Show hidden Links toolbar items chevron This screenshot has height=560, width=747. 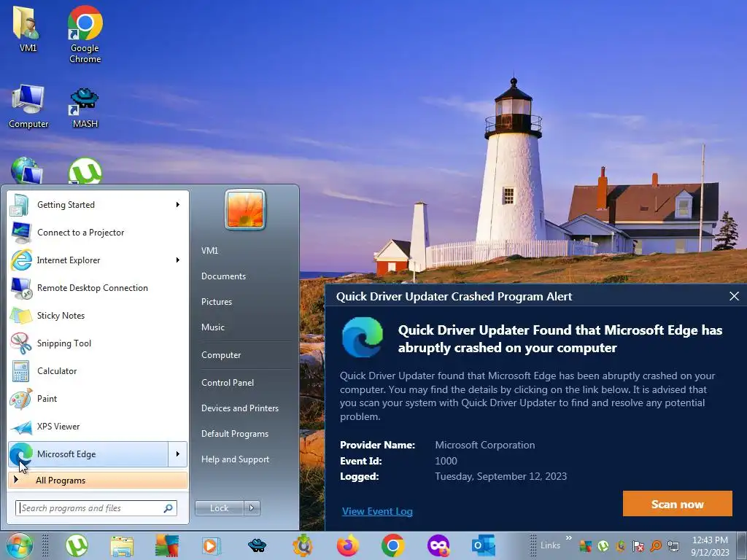click(x=568, y=538)
